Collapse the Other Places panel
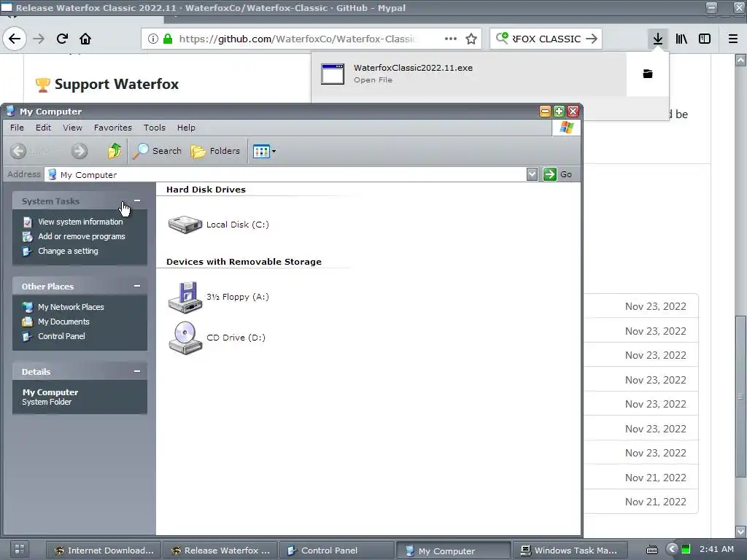Viewport: 747px width, 560px height. [x=137, y=286]
